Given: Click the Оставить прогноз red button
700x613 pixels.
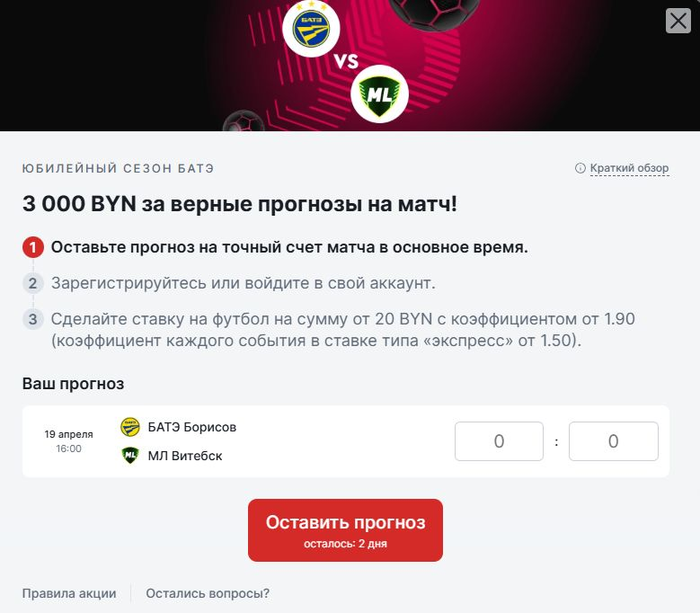Looking at the screenshot, I should click(x=345, y=530).
